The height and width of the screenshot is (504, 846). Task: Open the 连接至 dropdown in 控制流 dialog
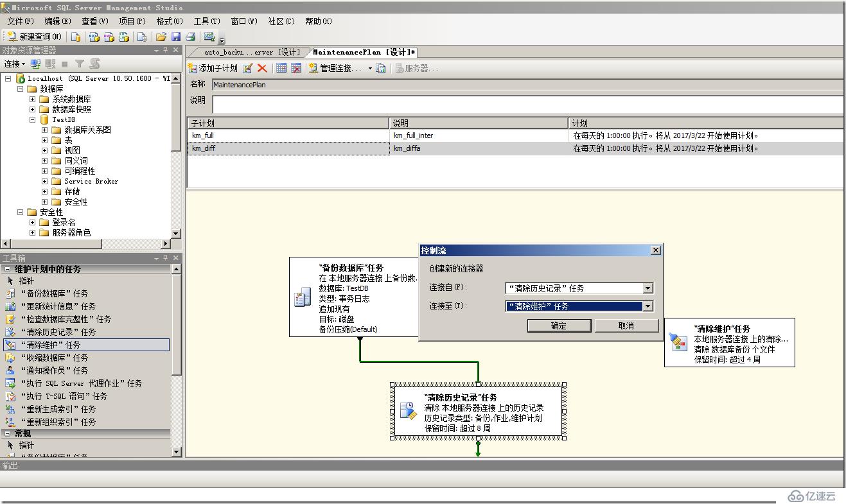[x=648, y=306]
